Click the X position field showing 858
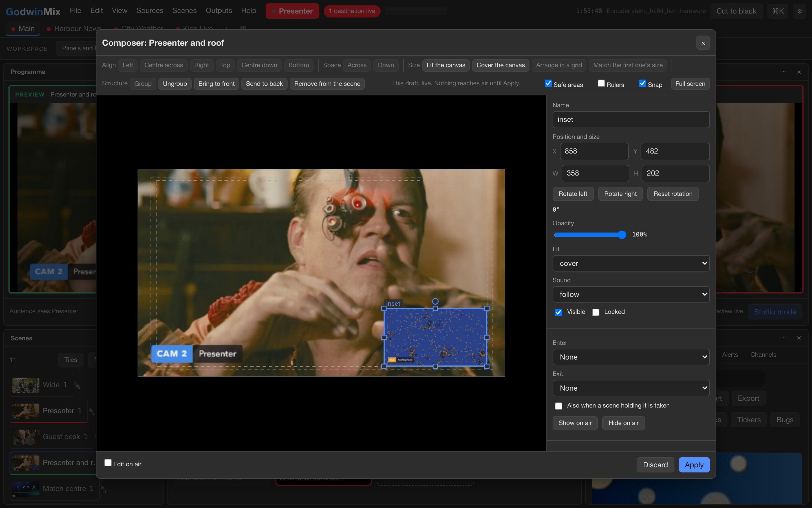The width and height of the screenshot is (812, 508). pyautogui.click(x=594, y=151)
